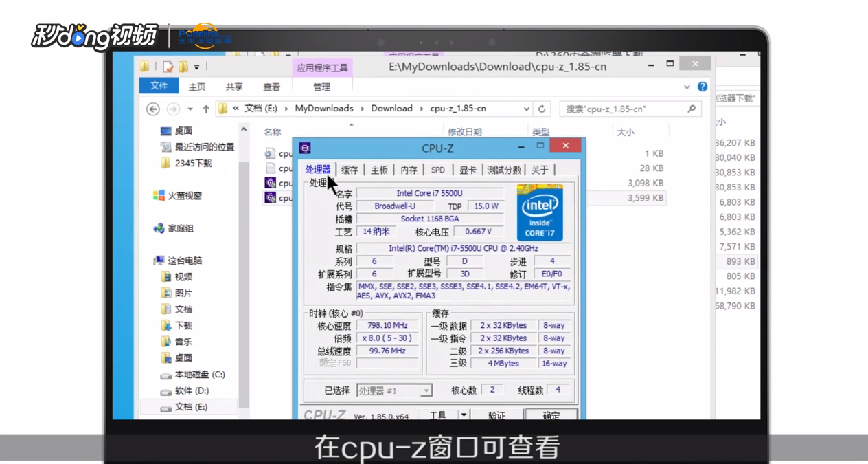Go up one folder level
The image size is (868, 464).
click(x=206, y=109)
